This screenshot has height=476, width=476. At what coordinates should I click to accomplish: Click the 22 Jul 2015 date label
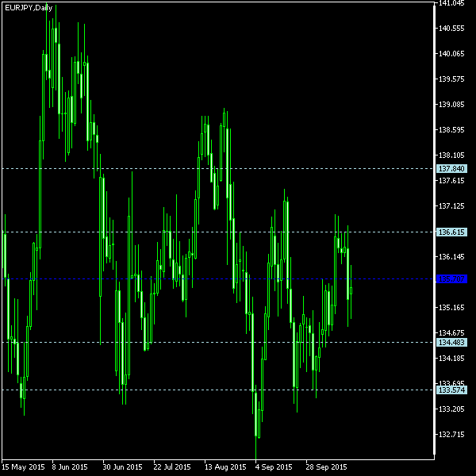click(172, 467)
